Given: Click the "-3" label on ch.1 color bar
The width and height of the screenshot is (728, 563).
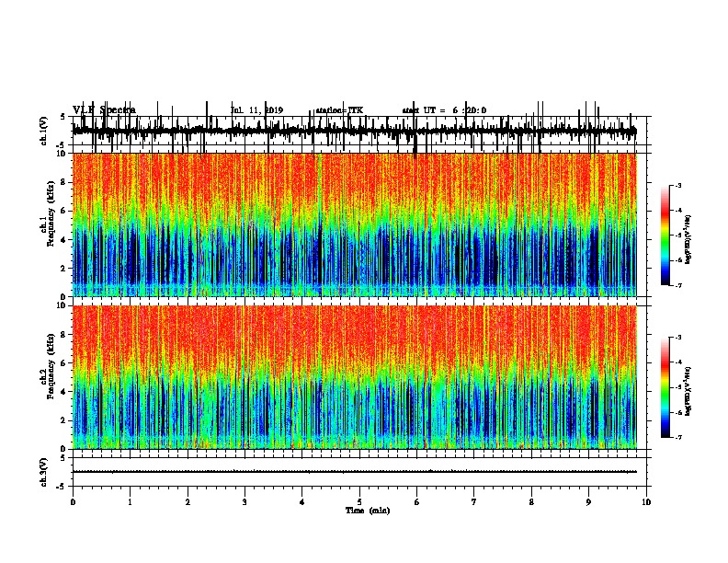Looking at the screenshot, I should point(677,186).
